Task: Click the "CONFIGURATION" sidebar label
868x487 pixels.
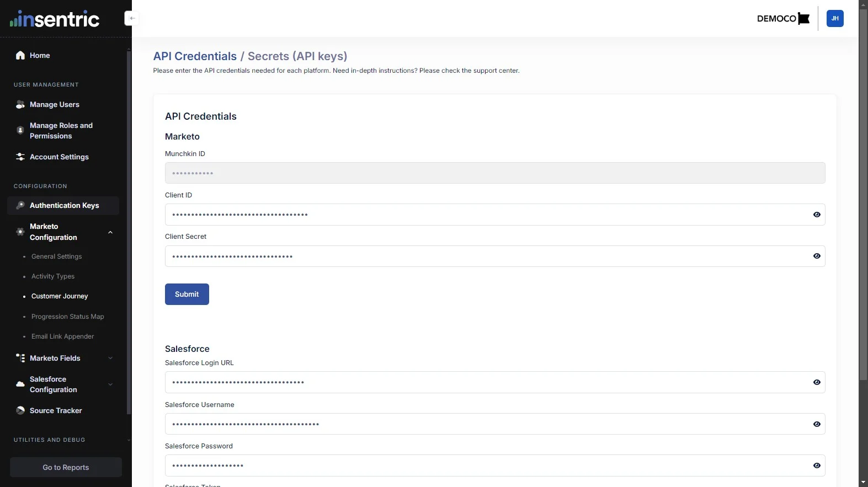Action: pos(40,186)
